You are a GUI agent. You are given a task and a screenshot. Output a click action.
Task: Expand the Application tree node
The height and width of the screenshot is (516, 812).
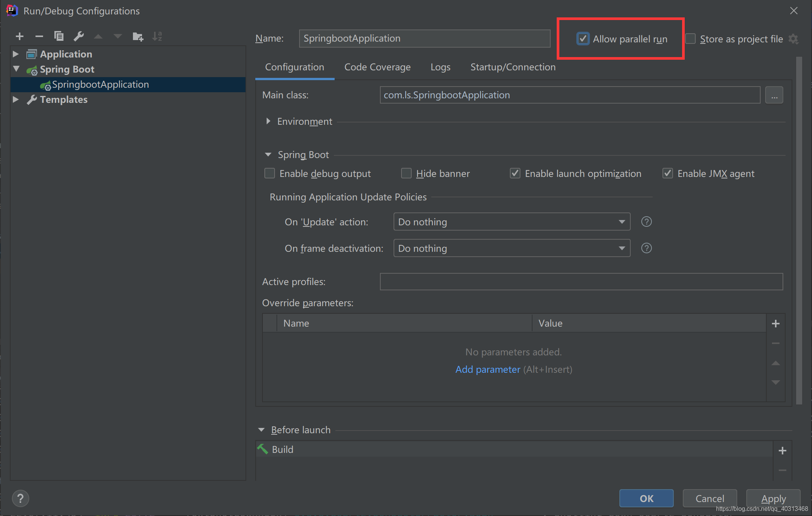[x=15, y=54]
